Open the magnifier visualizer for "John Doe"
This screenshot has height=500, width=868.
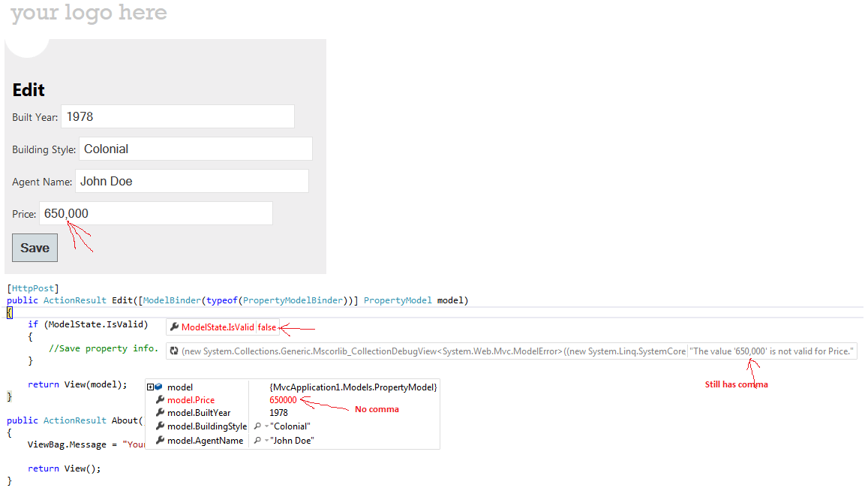[x=257, y=440]
